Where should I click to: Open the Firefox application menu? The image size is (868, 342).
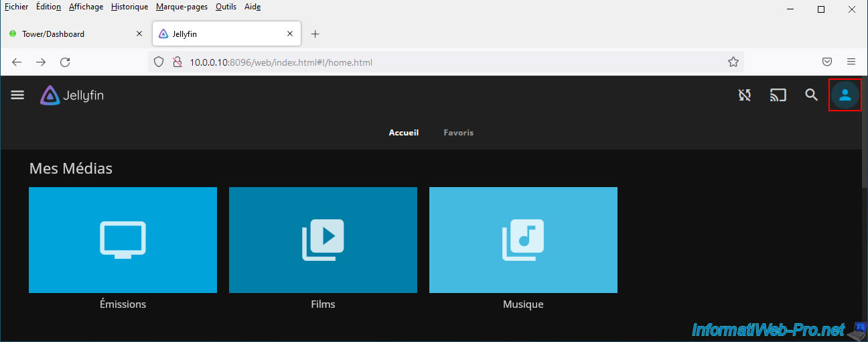pos(851,62)
